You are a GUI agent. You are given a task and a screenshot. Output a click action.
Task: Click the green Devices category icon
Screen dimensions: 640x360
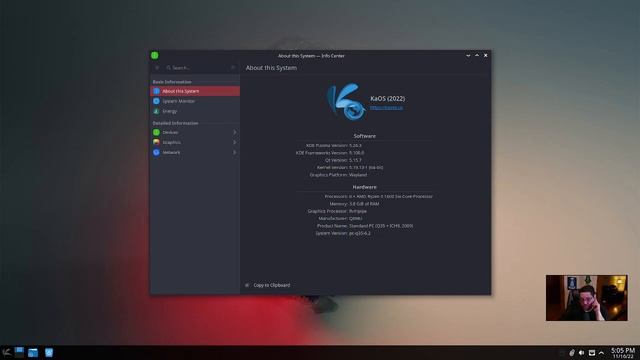click(x=156, y=132)
